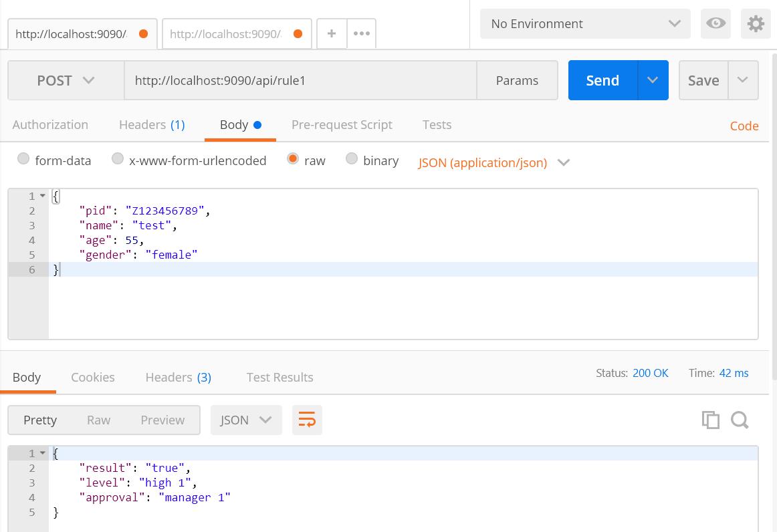Click the "high 1" level value in response
The image size is (777, 532).
[165, 483]
